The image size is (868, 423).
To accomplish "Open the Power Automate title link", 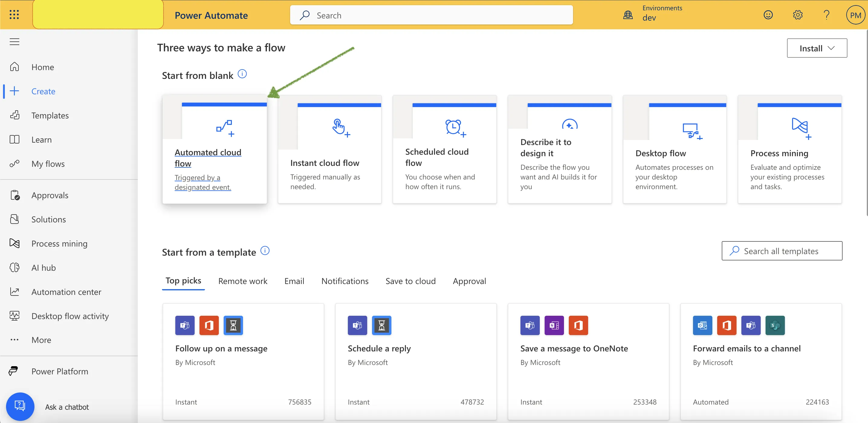I will tap(211, 15).
